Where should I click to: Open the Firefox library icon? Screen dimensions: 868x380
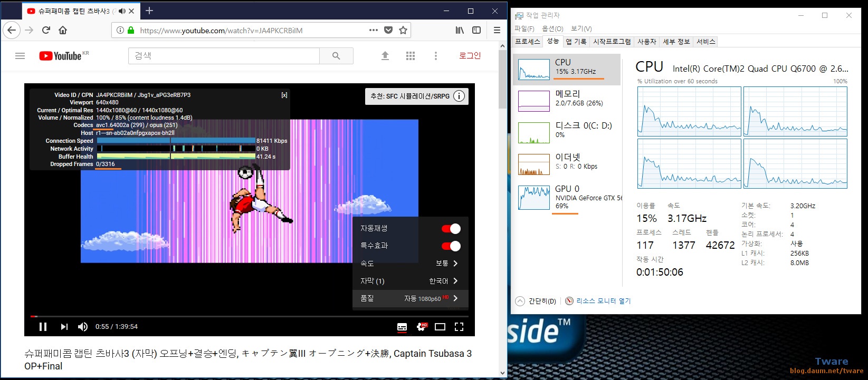pyautogui.click(x=460, y=30)
